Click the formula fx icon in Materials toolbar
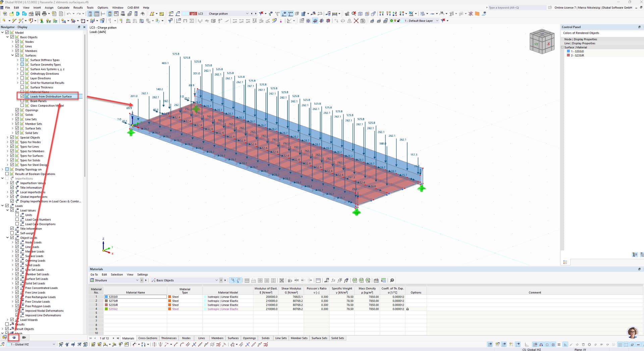The height and width of the screenshot is (351, 644). [x=333, y=280]
